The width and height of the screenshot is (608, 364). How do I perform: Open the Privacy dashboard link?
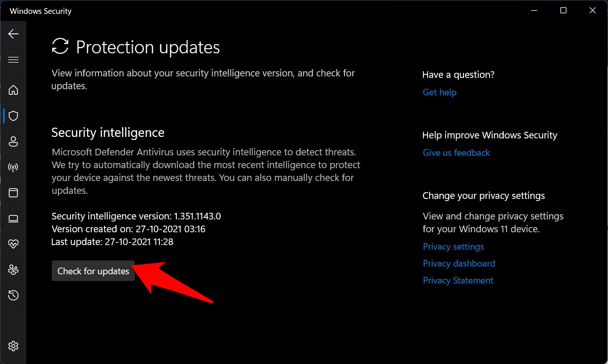point(459,264)
